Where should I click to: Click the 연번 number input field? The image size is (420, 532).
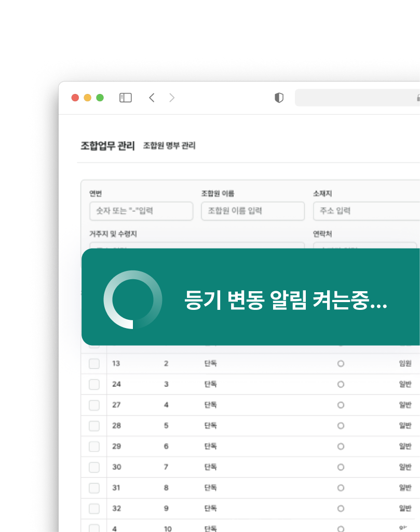141,211
